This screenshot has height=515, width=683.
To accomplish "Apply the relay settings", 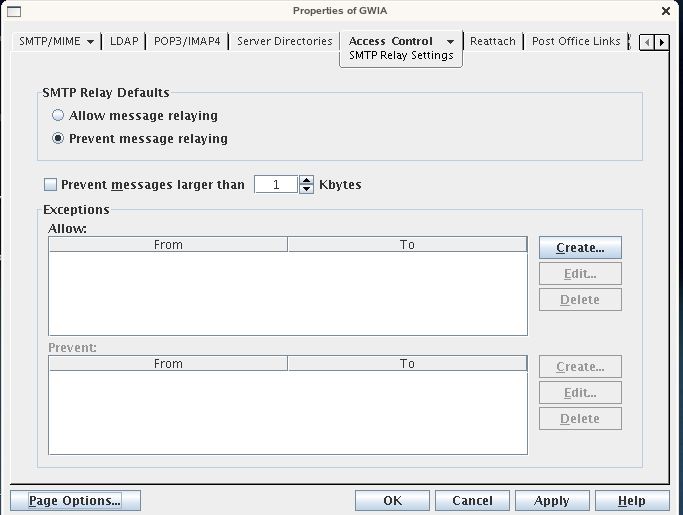I will pos(552,501).
